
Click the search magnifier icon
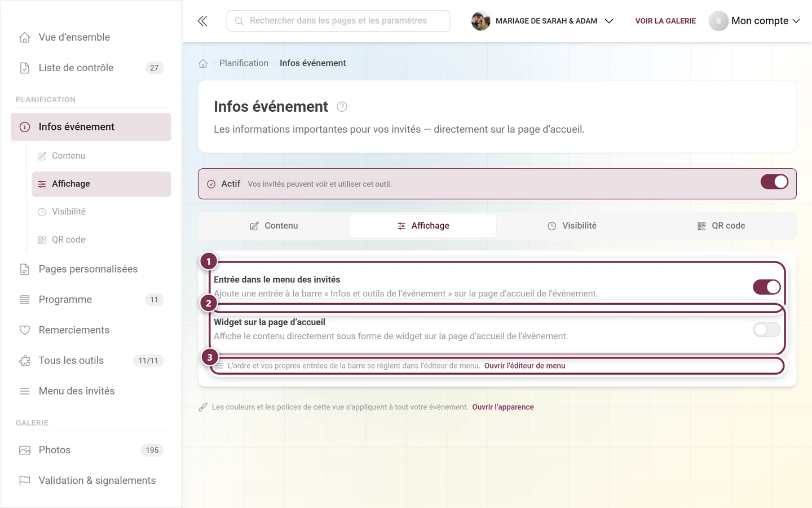click(239, 21)
